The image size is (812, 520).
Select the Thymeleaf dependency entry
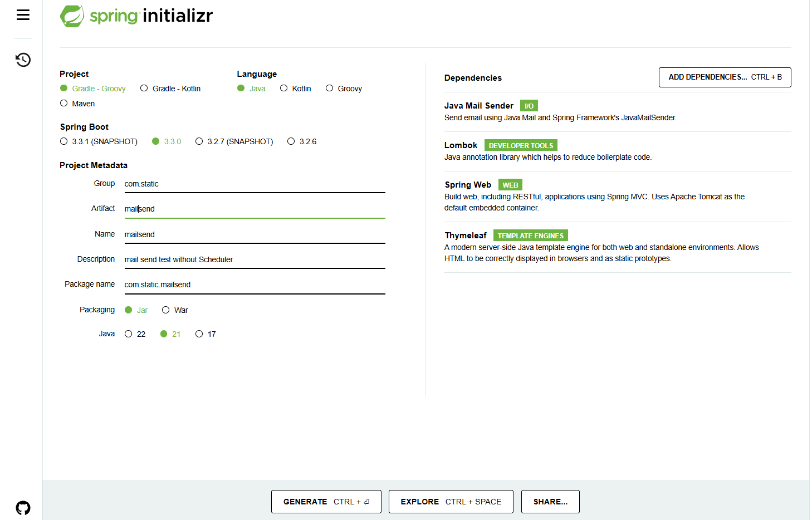[x=618, y=247]
